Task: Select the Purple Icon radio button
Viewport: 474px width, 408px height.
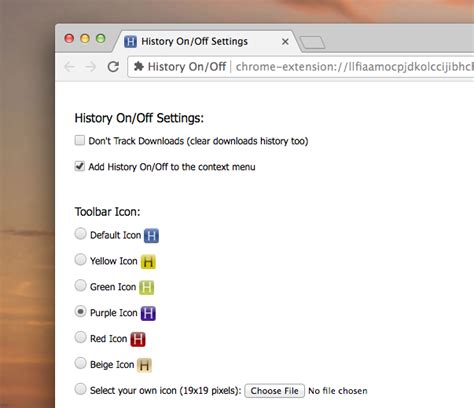Action: click(x=80, y=312)
